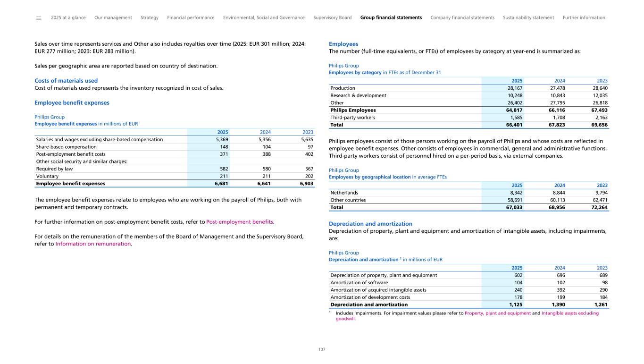
Task: Go to Sustainability statement section
Action: (x=528, y=18)
